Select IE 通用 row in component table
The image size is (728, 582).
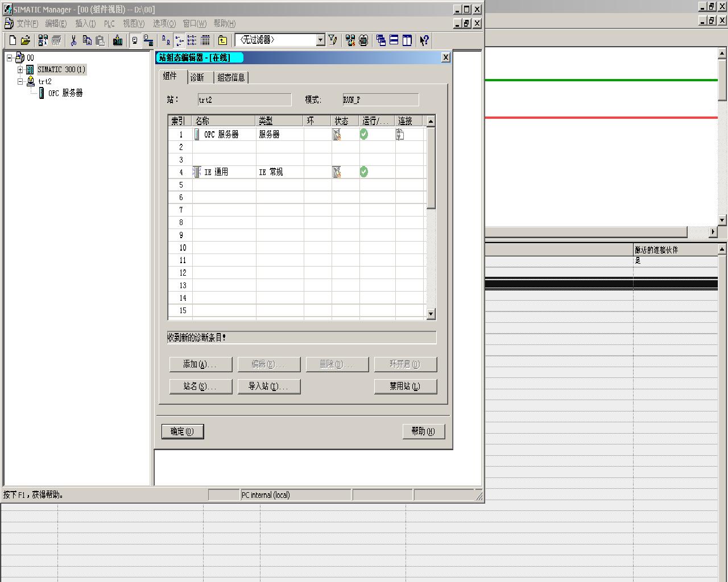tap(297, 172)
